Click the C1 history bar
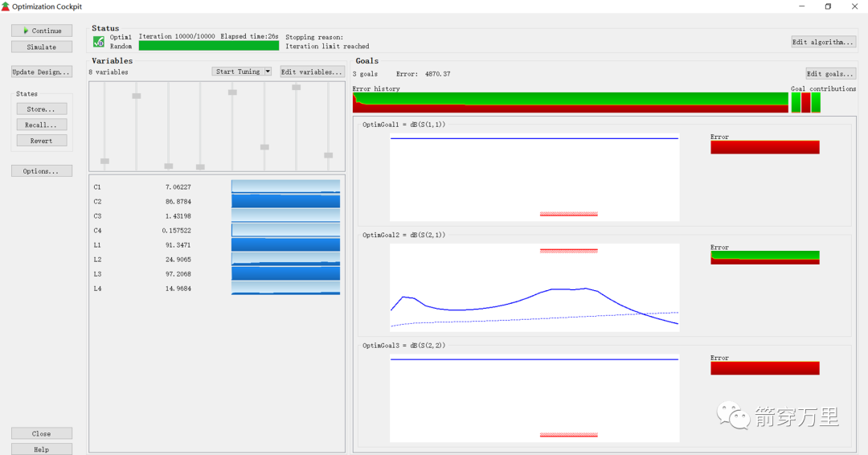The image size is (868, 455). [285, 187]
